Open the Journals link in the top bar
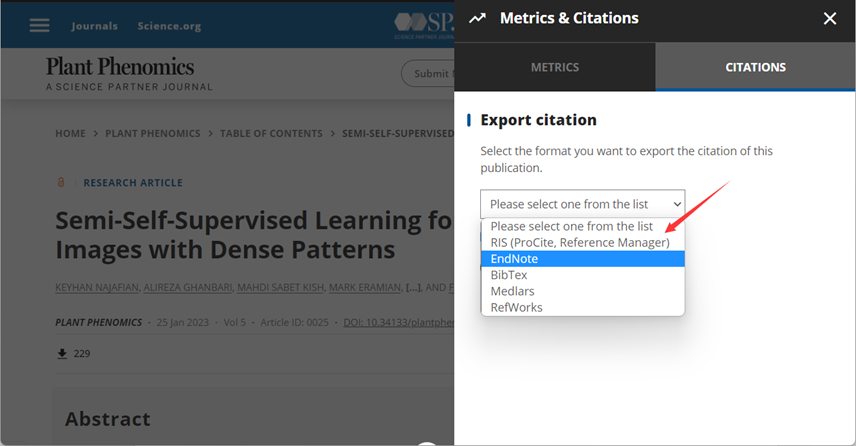 pyautogui.click(x=94, y=26)
